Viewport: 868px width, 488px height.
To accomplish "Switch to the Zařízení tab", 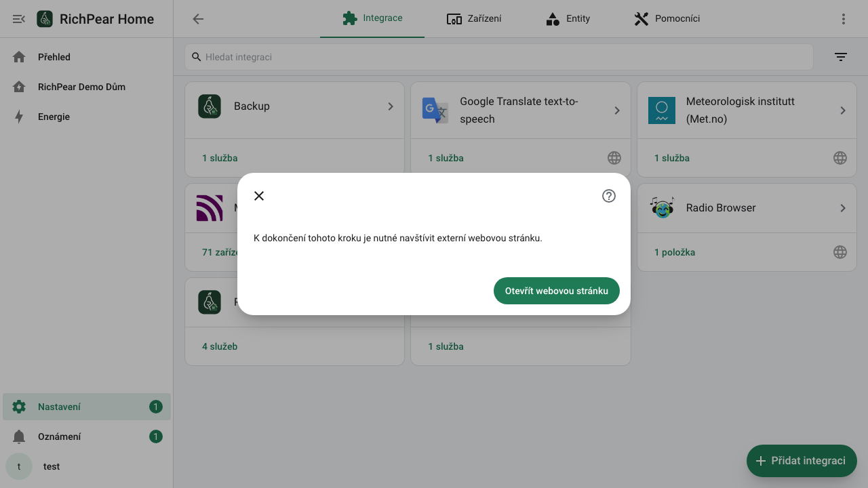I will (474, 18).
